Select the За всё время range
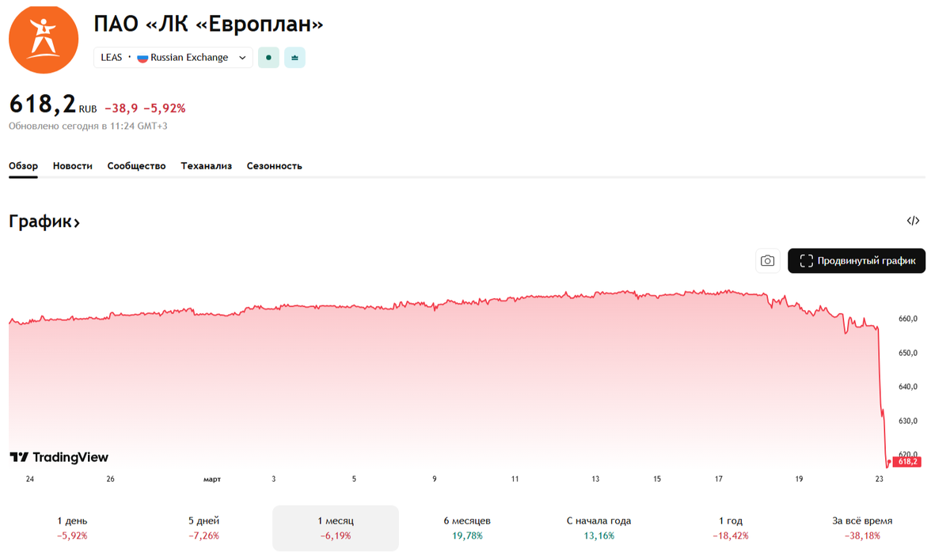Viewport: 950px width, 560px height. (862, 528)
